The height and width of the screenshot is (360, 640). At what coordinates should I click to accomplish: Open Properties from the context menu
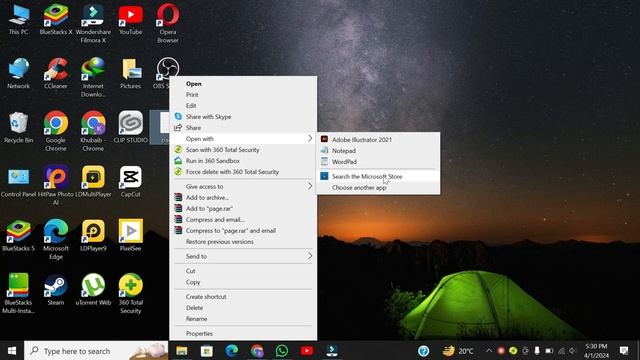[x=243, y=333]
